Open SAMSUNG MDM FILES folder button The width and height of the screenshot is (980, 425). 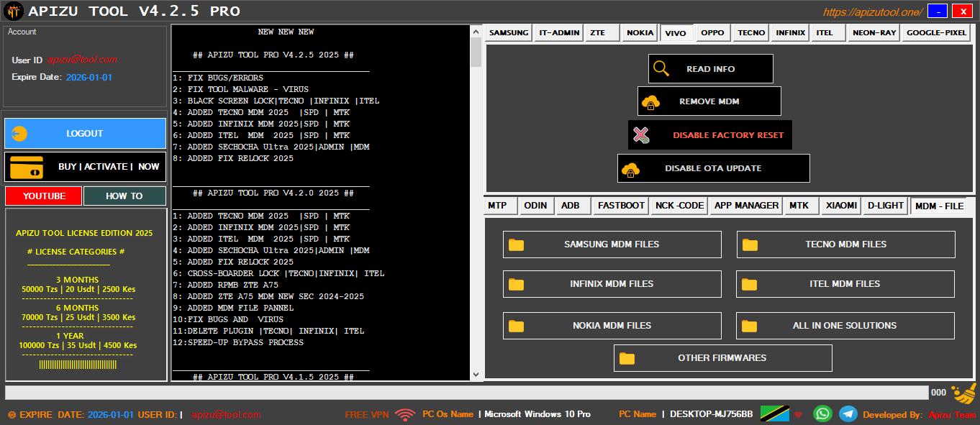(612, 245)
